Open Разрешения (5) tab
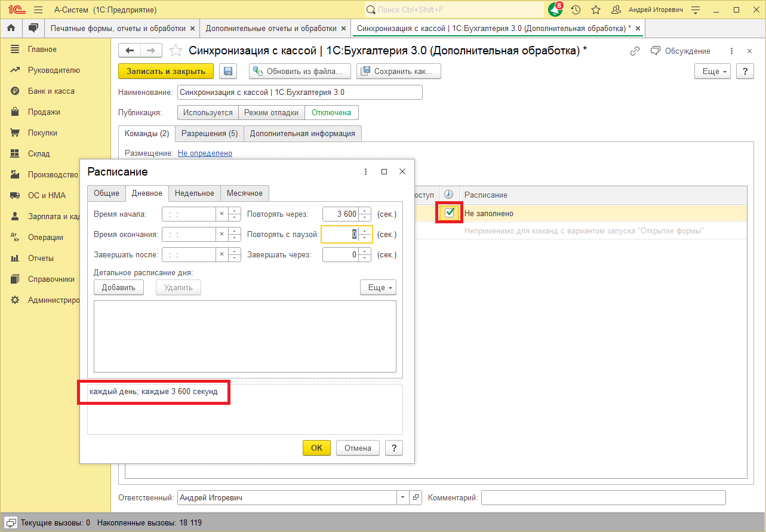This screenshot has width=766, height=532. (210, 133)
